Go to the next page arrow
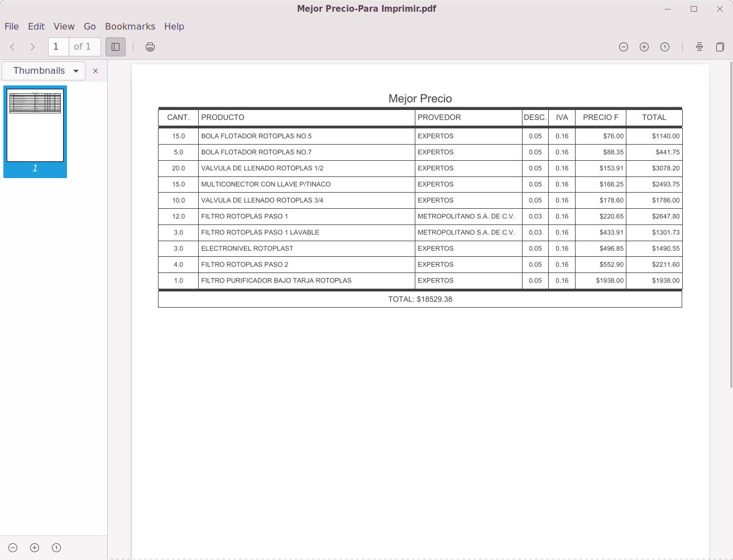Screen dimensions: 733x560 pyautogui.click(x=32, y=47)
